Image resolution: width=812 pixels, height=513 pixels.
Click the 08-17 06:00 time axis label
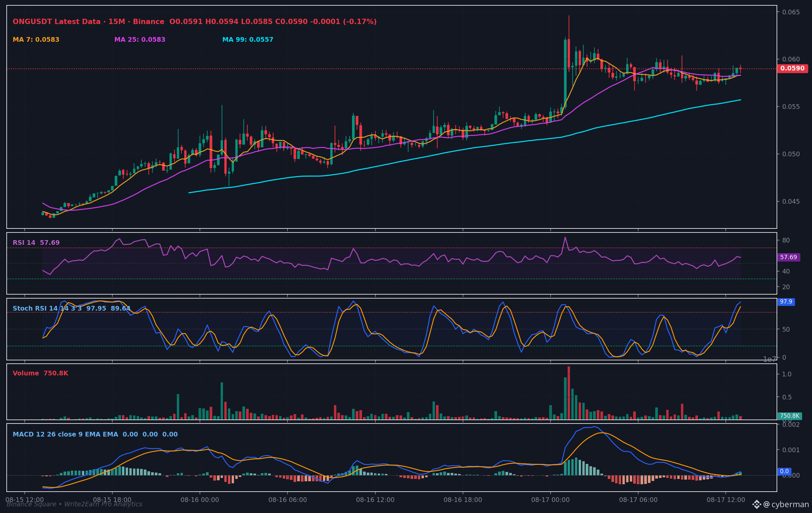[x=639, y=500]
